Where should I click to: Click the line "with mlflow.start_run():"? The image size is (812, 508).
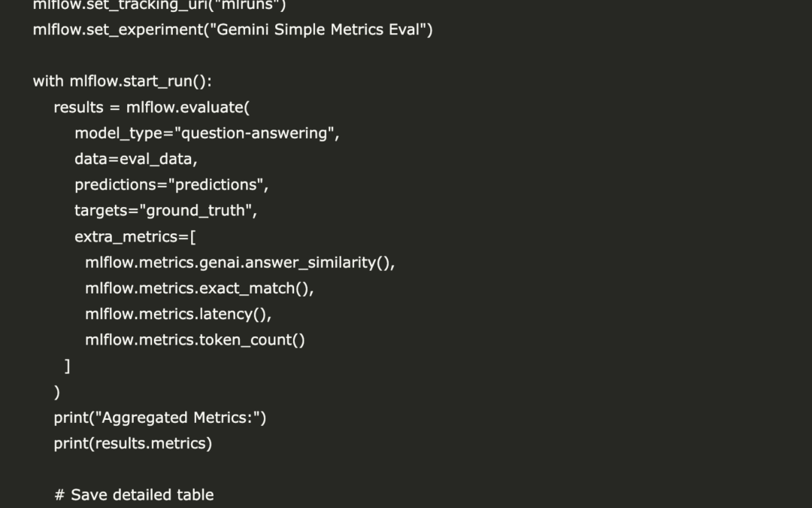pyautogui.click(x=123, y=81)
